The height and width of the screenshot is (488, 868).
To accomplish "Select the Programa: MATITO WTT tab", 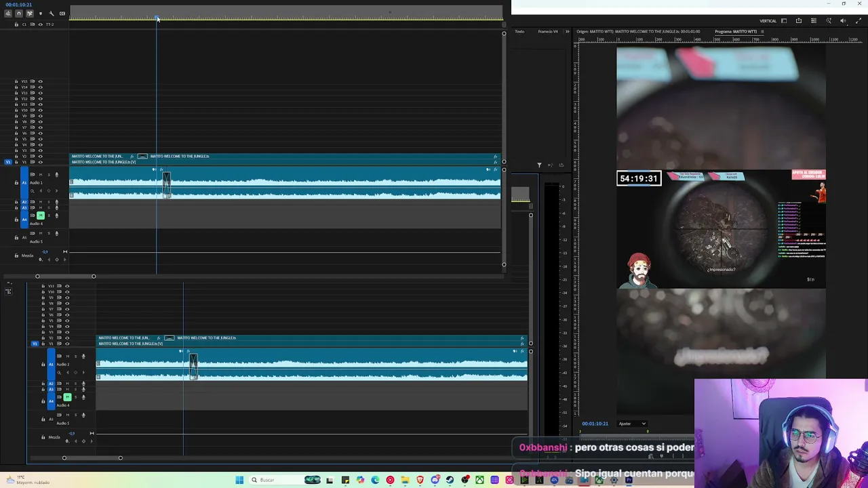I will 736,31.
